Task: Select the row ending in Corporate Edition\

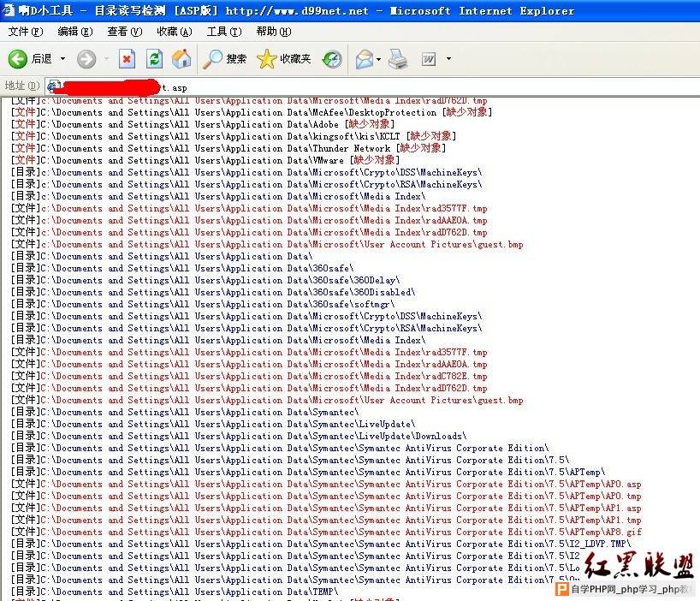Action: 280,449
